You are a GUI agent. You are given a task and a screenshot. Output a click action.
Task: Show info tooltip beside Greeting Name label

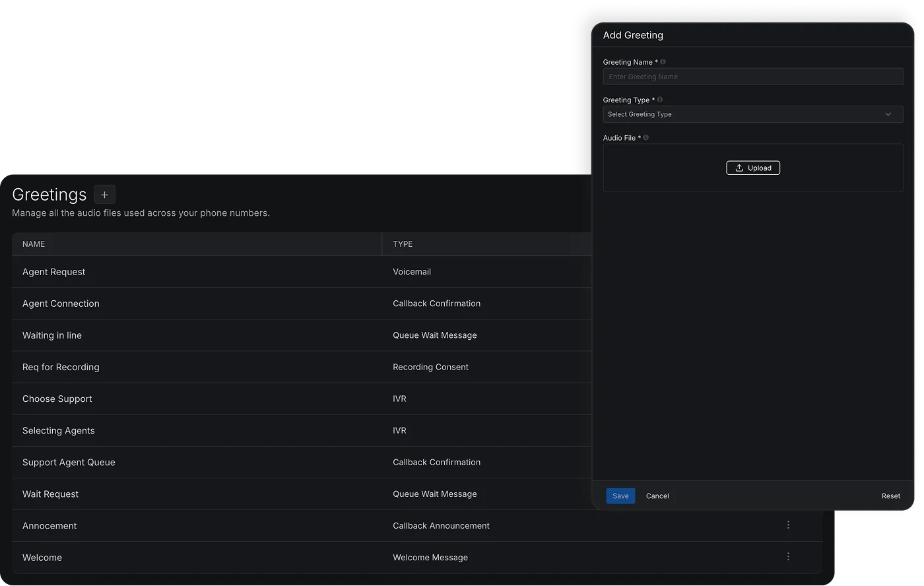(663, 62)
